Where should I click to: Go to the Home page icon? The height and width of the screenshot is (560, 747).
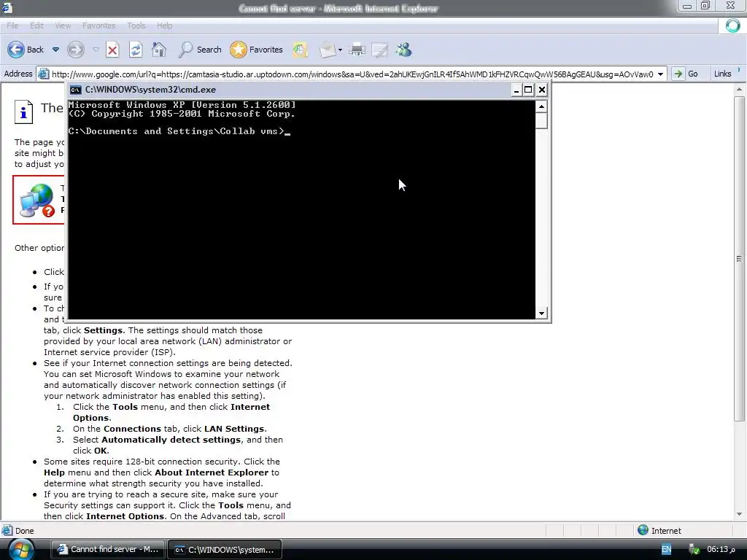click(159, 50)
